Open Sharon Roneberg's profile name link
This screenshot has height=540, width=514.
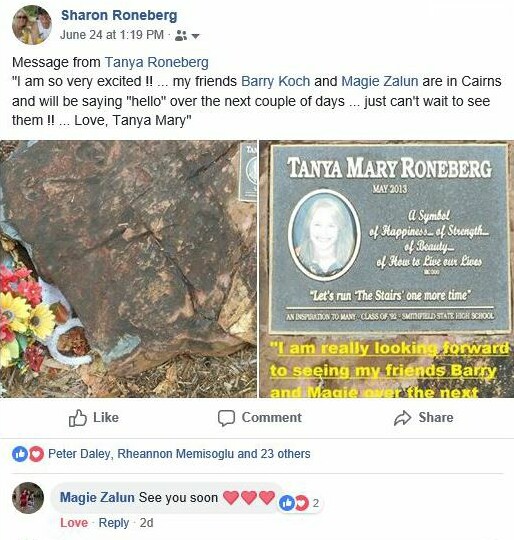(x=119, y=15)
